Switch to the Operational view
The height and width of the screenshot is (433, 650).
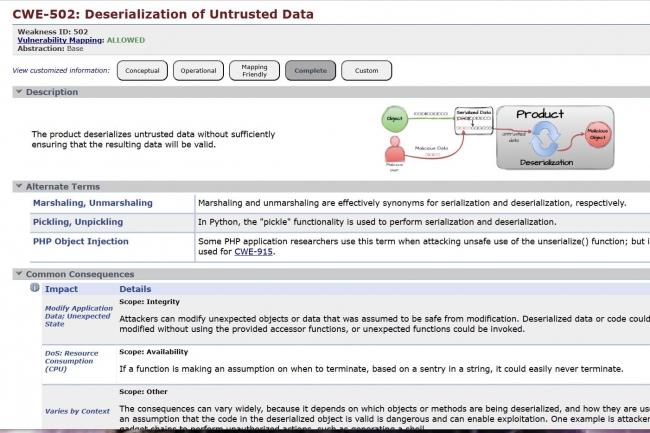pos(198,70)
